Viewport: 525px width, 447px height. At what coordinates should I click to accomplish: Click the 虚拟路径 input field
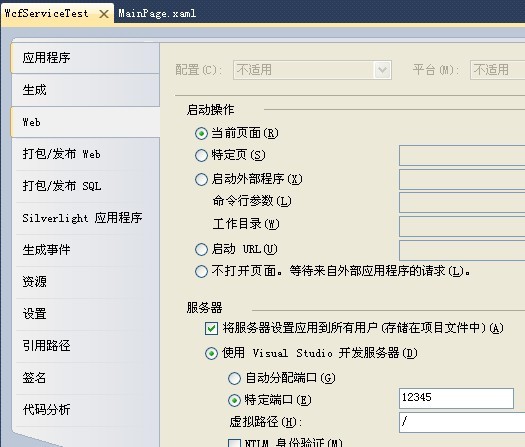(462, 422)
